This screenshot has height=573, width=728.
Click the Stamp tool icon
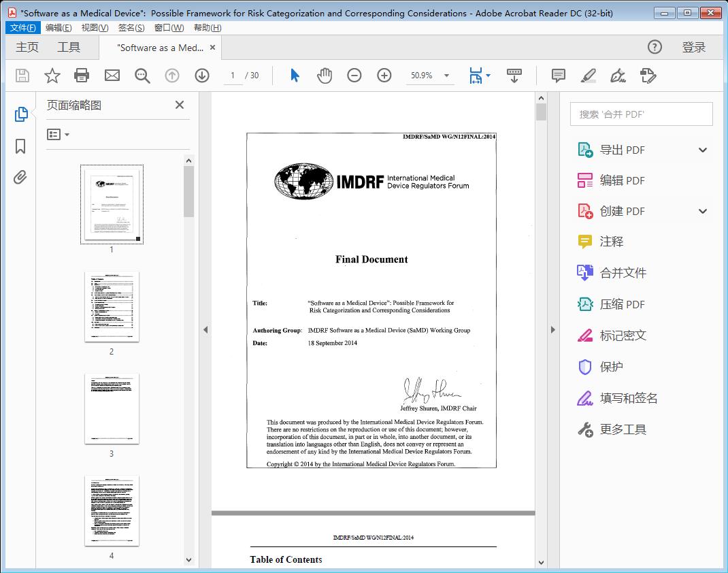pyautogui.click(x=648, y=76)
